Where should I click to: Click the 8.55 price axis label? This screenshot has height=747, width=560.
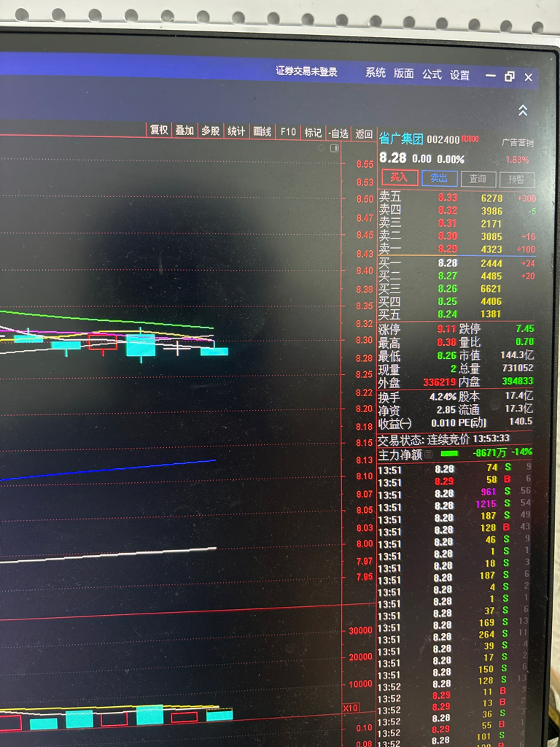pyautogui.click(x=365, y=164)
